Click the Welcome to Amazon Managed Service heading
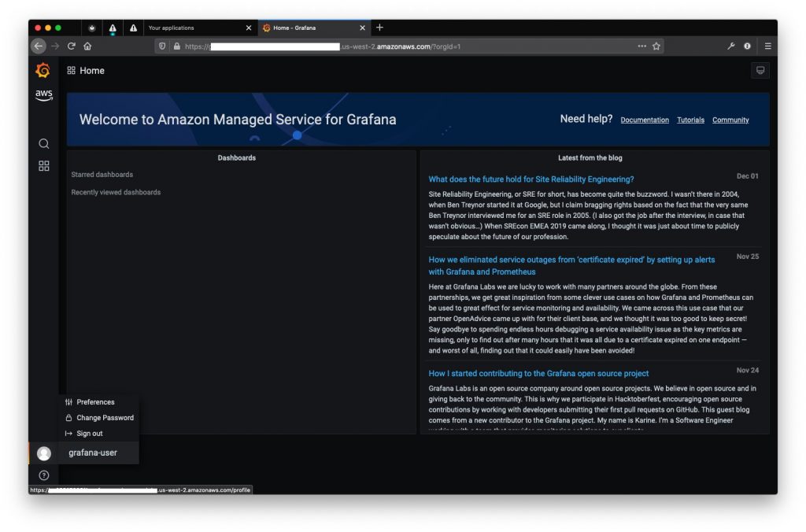806x532 pixels. pyautogui.click(x=238, y=120)
